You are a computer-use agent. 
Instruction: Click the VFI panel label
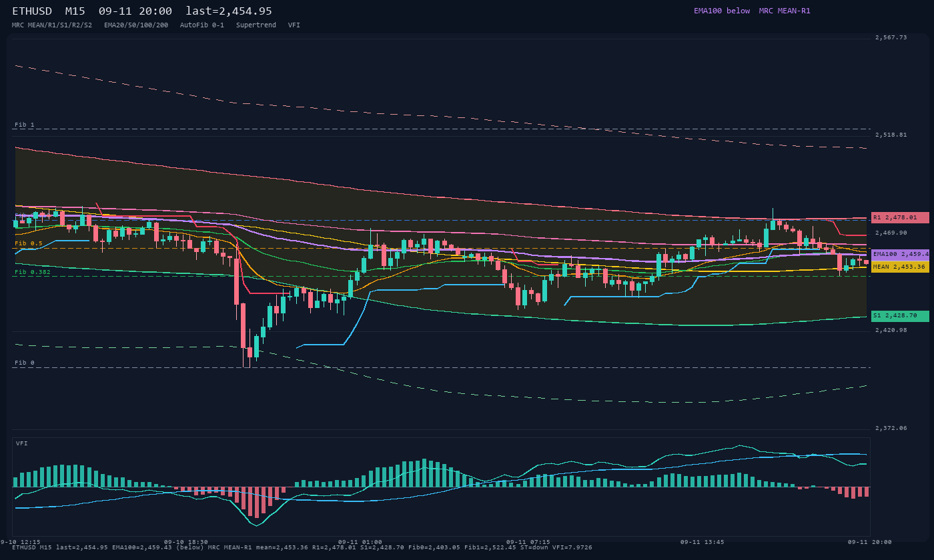(22, 443)
